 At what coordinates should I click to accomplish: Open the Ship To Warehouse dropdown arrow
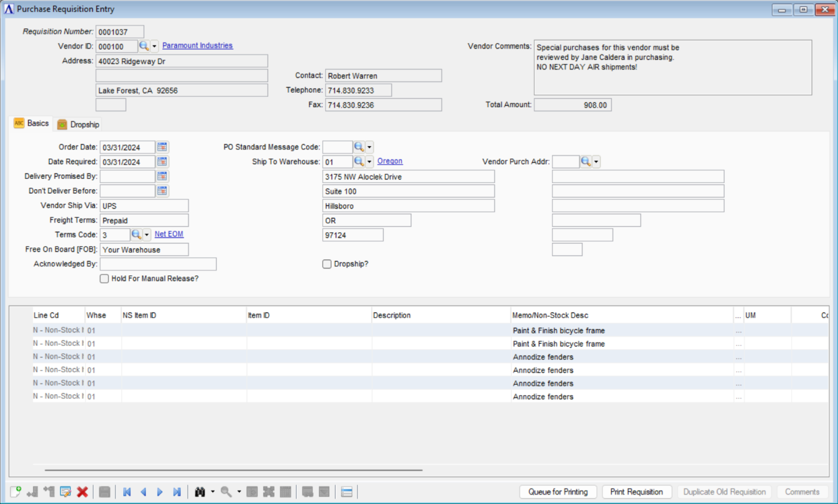point(369,162)
